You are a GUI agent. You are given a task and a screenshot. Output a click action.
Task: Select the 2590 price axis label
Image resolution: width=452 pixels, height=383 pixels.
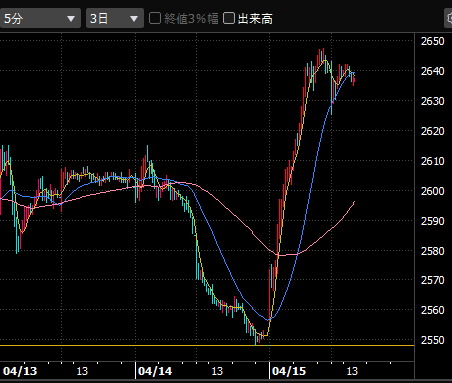(x=433, y=221)
